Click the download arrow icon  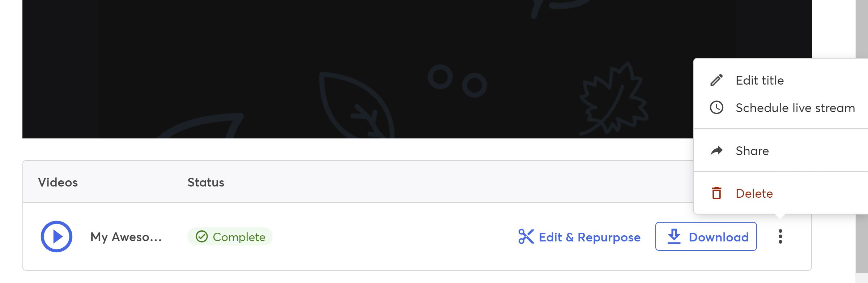pos(674,236)
